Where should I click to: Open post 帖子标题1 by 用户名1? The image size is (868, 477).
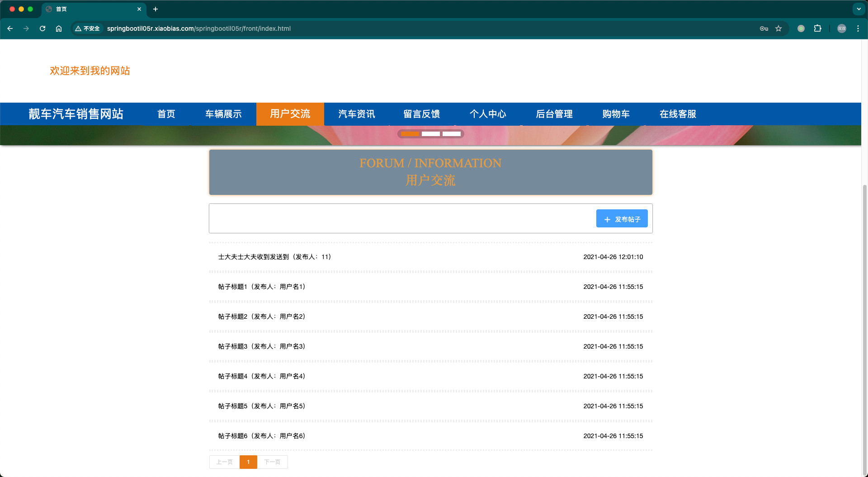[x=430, y=287]
